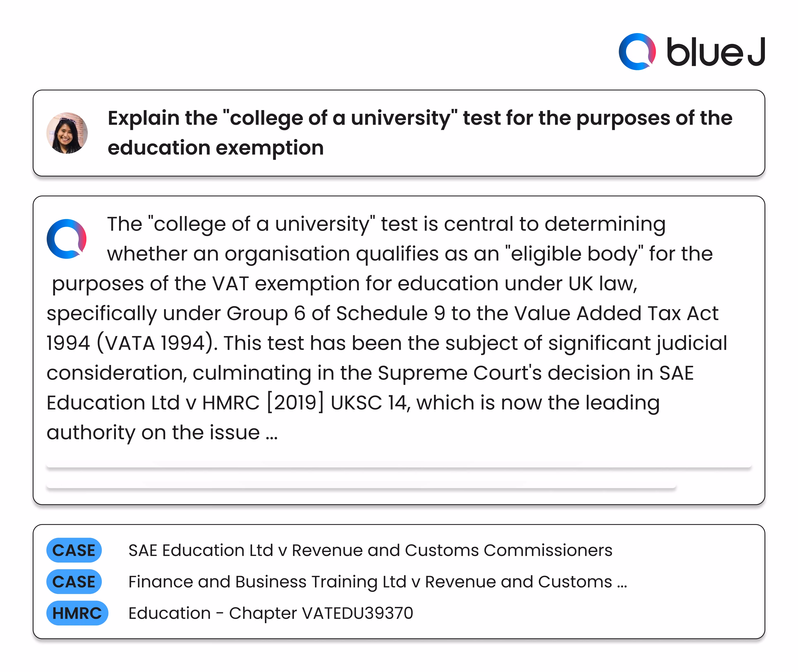Image resolution: width=798 pixels, height=672 pixels.
Task: Click the answer paragraph text
Action: pyautogui.click(x=387, y=328)
